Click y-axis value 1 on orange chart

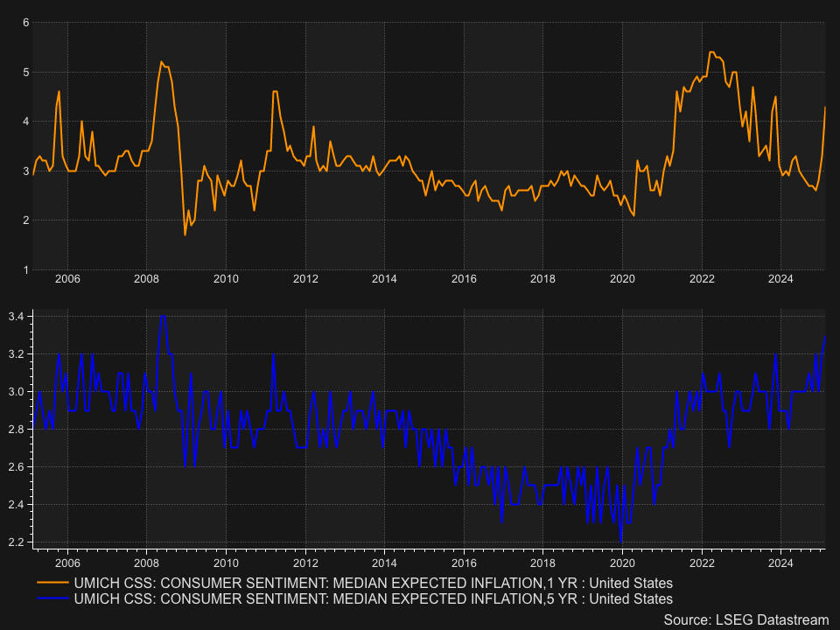[x=25, y=270]
